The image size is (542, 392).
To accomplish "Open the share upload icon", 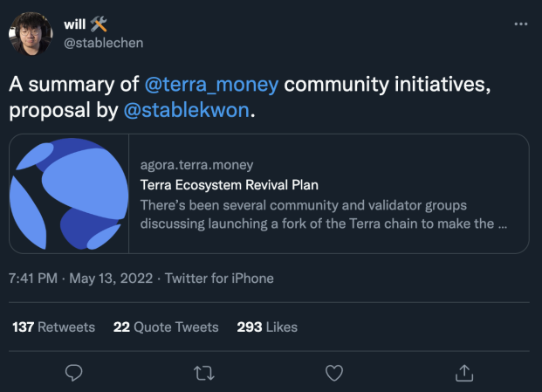I will 464,373.
